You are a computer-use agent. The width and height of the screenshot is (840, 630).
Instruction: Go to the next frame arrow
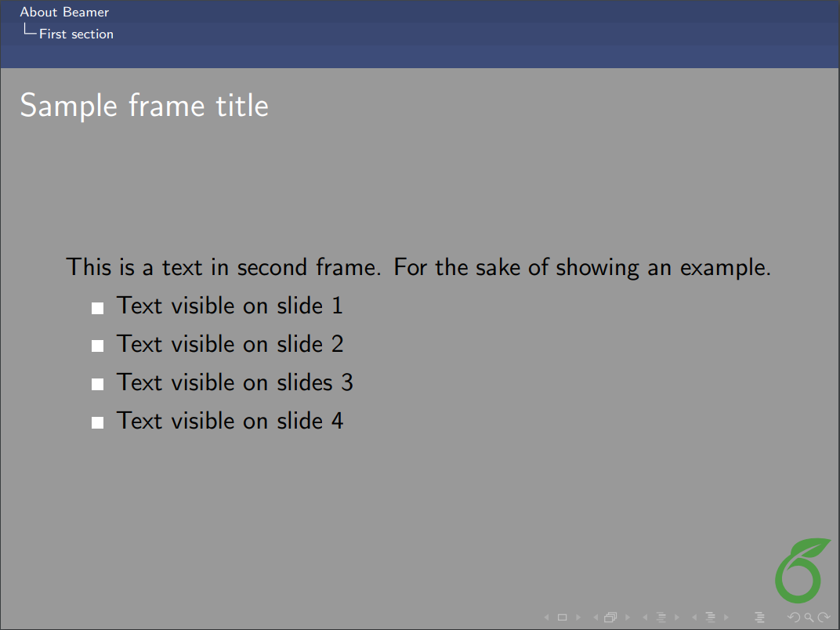[627, 617]
